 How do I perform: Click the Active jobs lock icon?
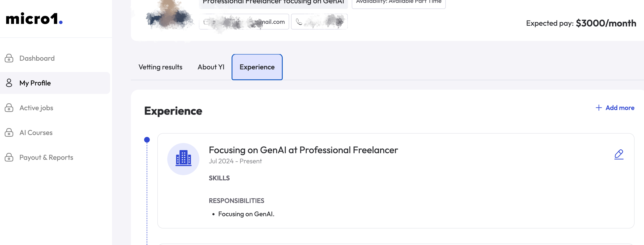(x=9, y=108)
